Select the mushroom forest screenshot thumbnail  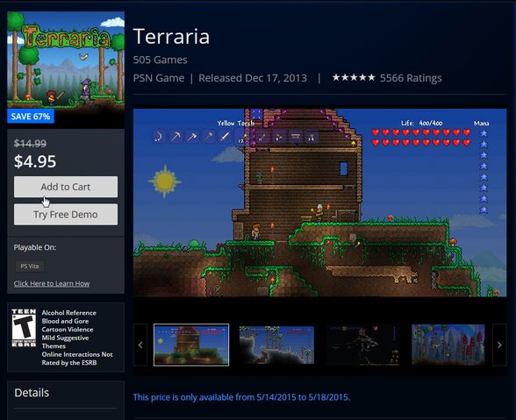(448, 345)
